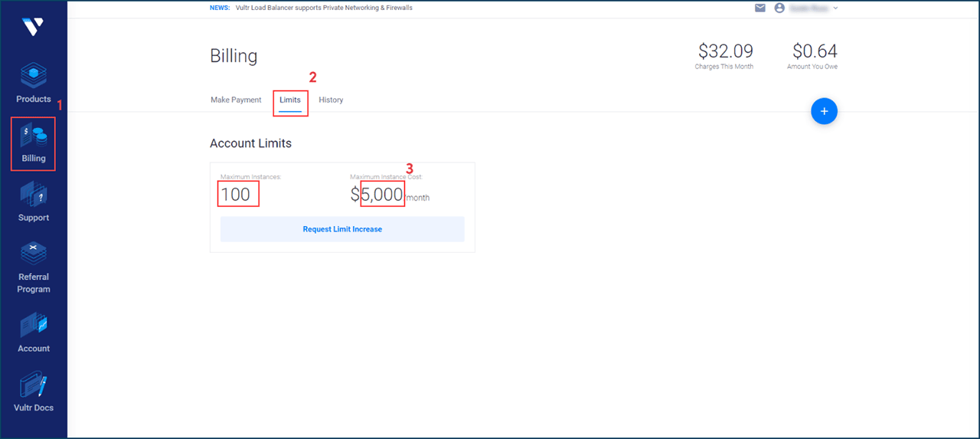Image resolution: width=980 pixels, height=439 pixels.
Task: Expand the user account dropdown chevron
Action: click(x=835, y=8)
